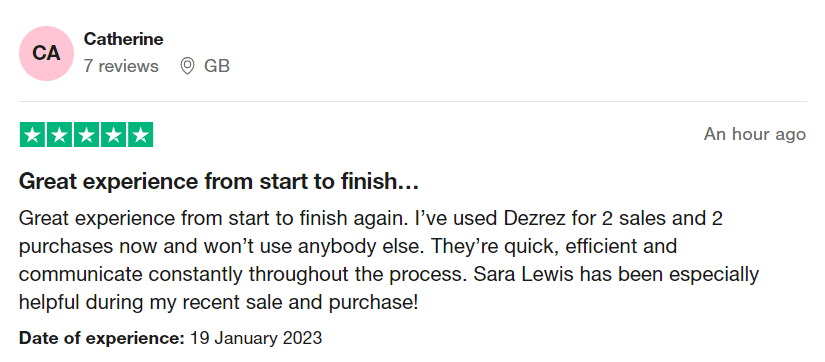Viewport: 825px width, 362px height.
Task: Click the line communicate constantly throughout
Action: click(x=389, y=274)
